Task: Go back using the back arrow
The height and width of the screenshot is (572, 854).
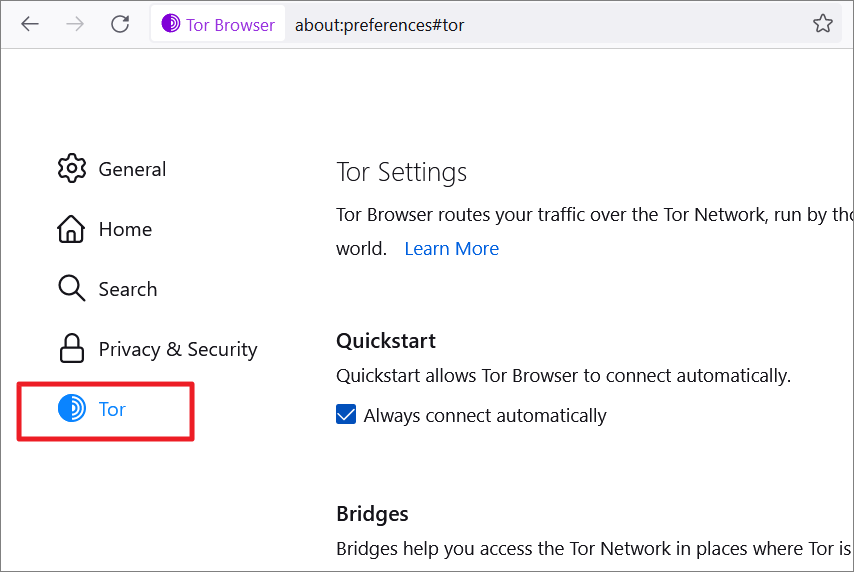Action: 30,24
